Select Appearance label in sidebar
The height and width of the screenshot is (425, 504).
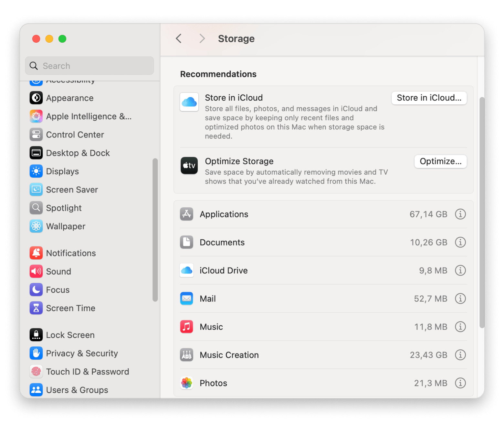(x=70, y=98)
